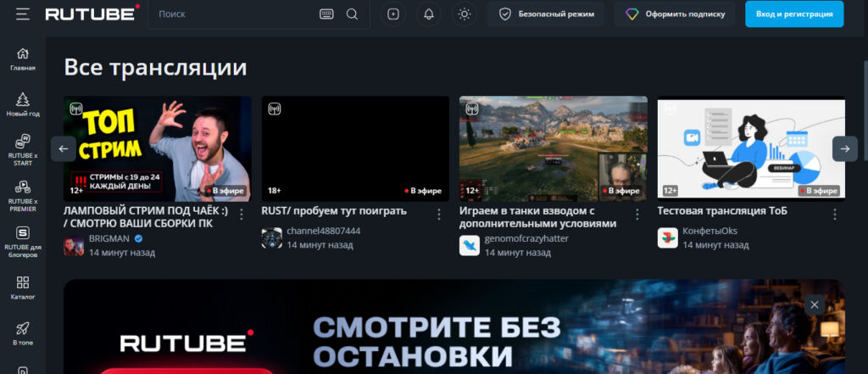This screenshot has width=868, height=374.
Task: Enable Безопасный режим
Action: click(546, 14)
